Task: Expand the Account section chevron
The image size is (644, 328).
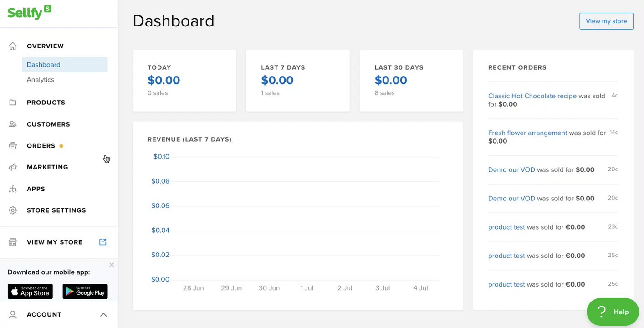Action: 103,315
